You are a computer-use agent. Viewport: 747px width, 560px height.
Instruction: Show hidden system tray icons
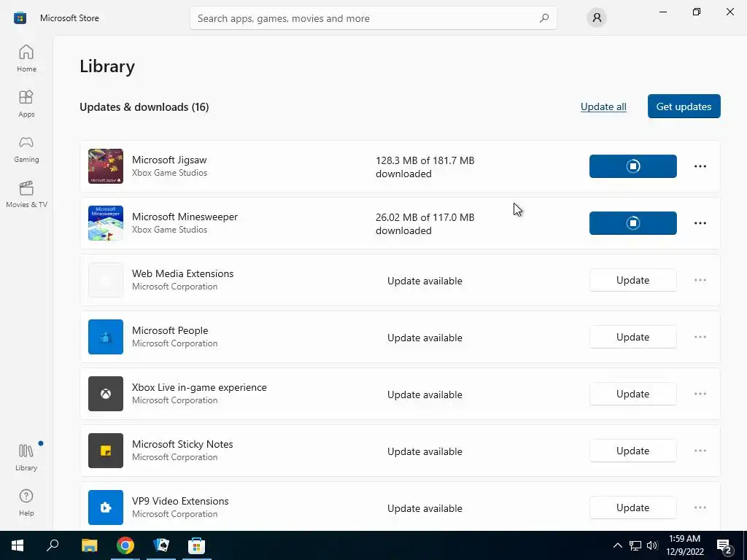coord(617,545)
